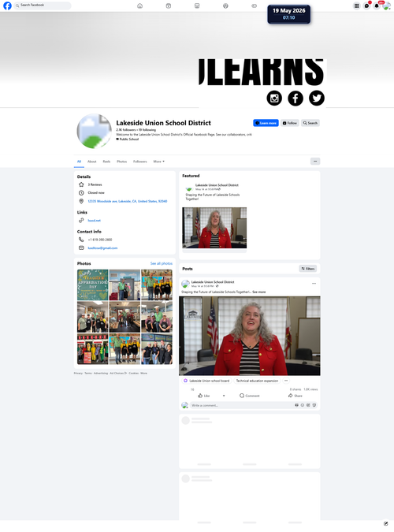Open the Home feed icon in top navigation

139,6
